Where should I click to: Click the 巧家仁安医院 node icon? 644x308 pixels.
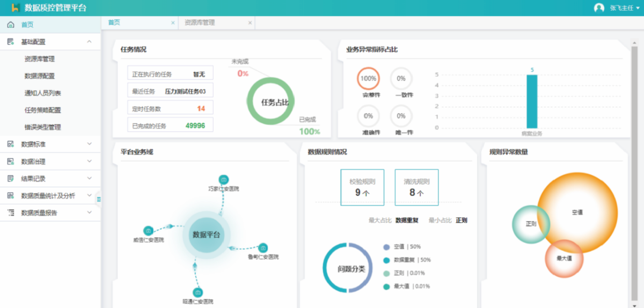(x=224, y=180)
